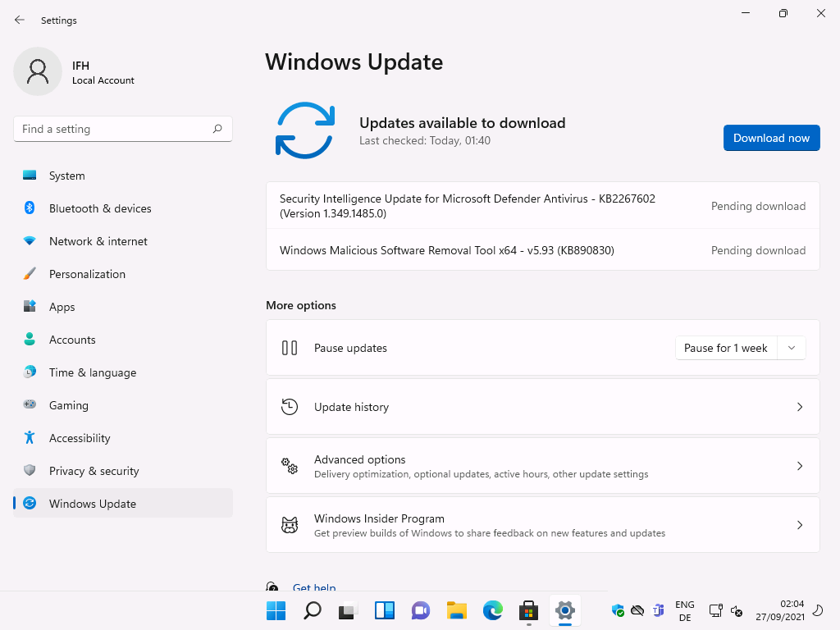Open Chat from the taskbar
The width and height of the screenshot is (840, 630).
(x=421, y=610)
